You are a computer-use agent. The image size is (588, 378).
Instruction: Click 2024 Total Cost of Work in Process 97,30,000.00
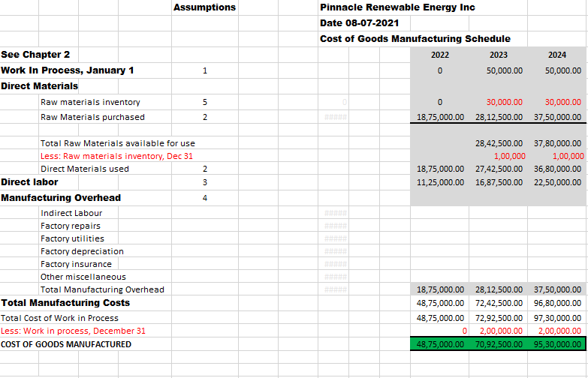[x=557, y=318]
